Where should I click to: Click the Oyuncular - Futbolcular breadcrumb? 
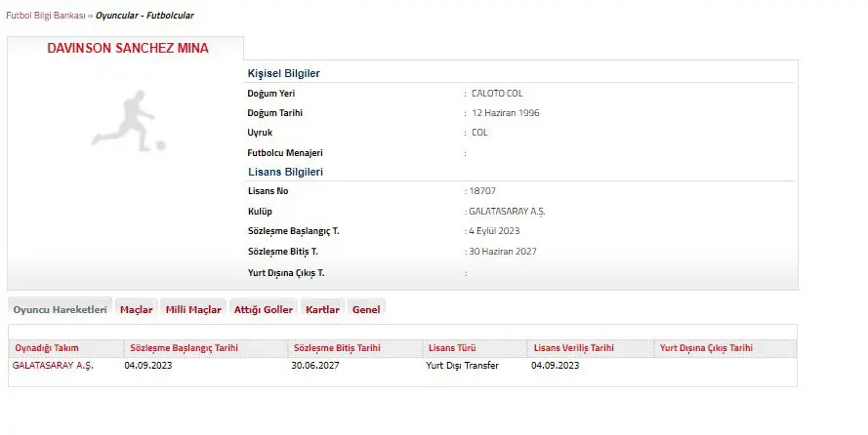tap(144, 17)
